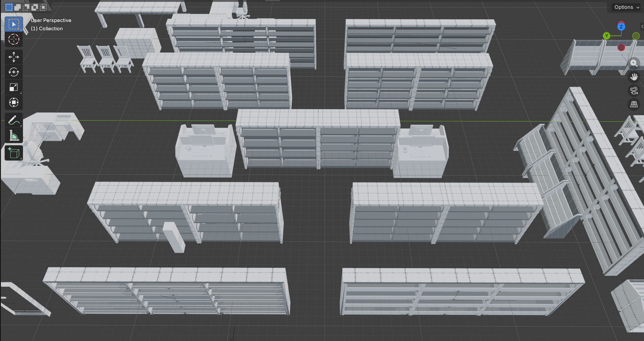Viewport: 644px width, 341px height.
Task: Set selection mode to New (first icon)
Action: tap(9, 7)
